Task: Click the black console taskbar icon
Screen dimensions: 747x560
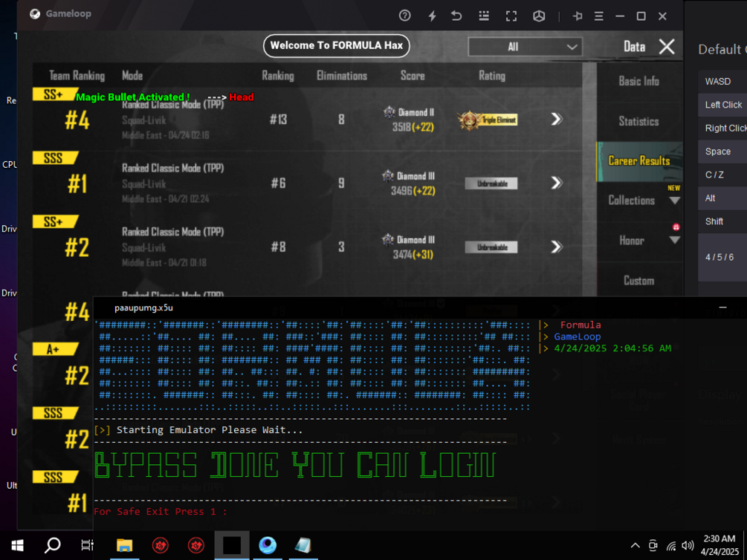Action: point(231,545)
